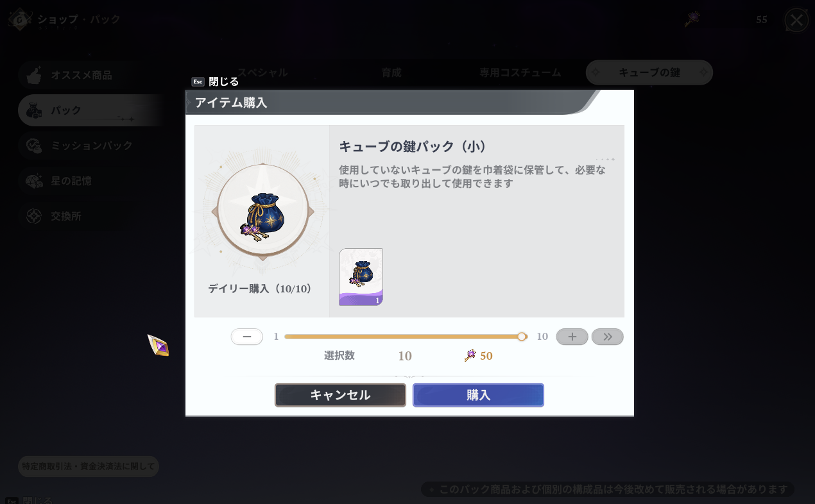Click the cube key currency icon top right
Viewport: 815px width, 504px height.
tap(692, 19)
